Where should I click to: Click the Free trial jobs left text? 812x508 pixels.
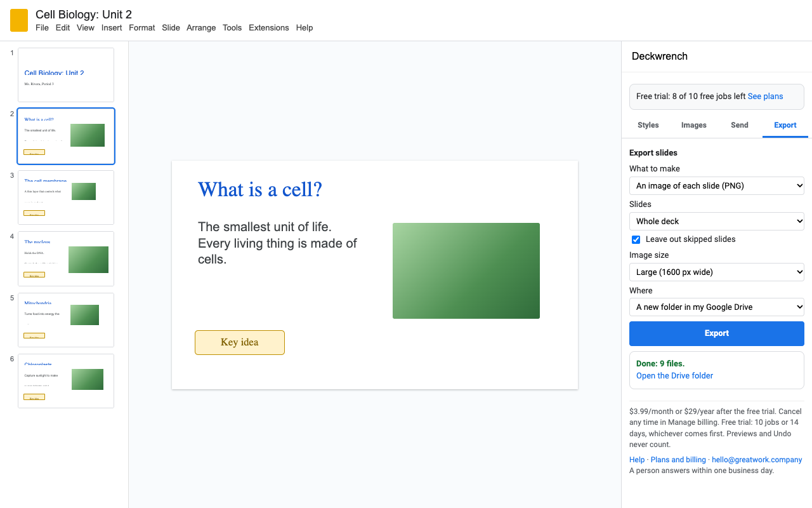pos(691,97)
